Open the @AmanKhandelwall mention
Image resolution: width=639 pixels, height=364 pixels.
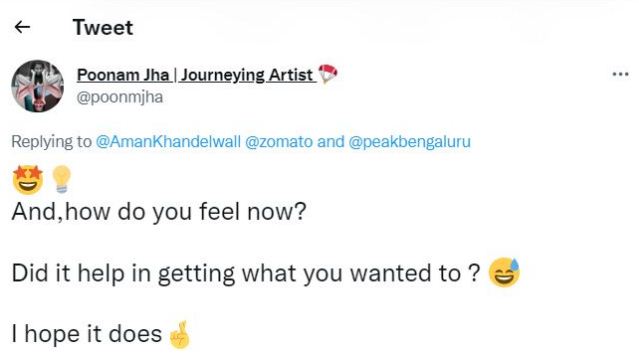click(x=168, y=141)
